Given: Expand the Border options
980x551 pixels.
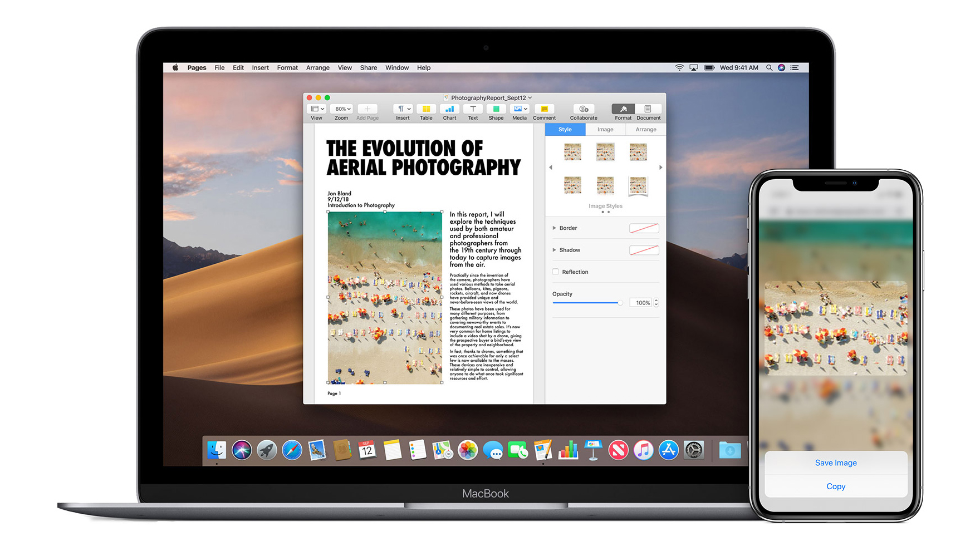Looking at the screenshot, I should (555, 228).
